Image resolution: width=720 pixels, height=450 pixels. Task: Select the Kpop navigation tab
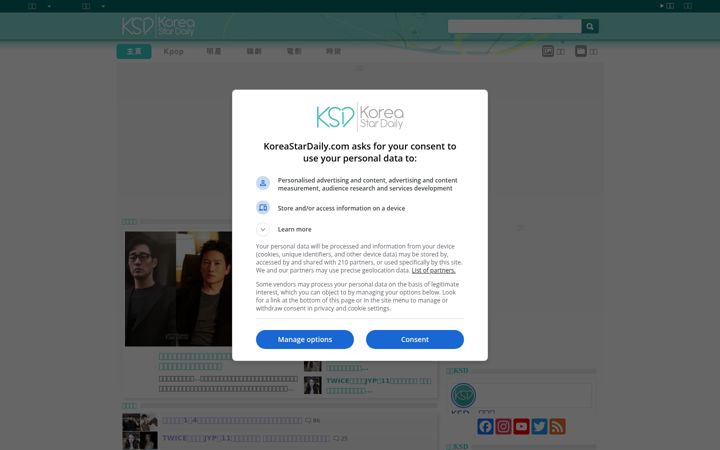pyautogui.click(x=174, y=51)
